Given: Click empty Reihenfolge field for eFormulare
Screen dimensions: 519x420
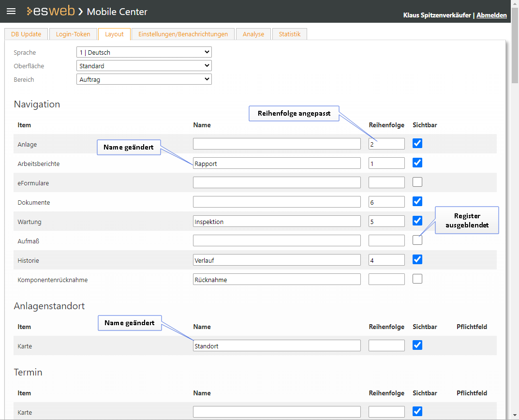Looking at the screenshot, I should [386, 182].
